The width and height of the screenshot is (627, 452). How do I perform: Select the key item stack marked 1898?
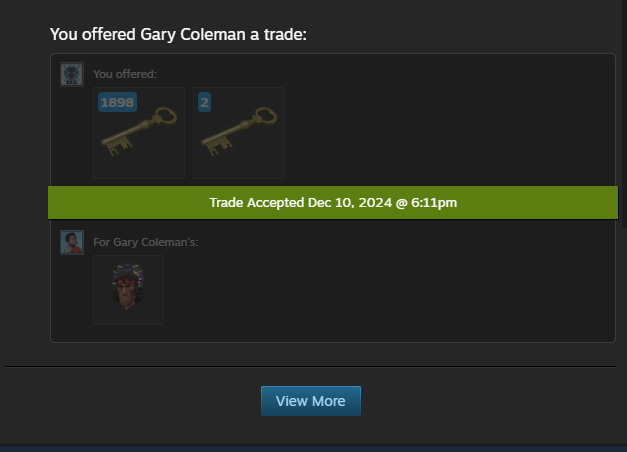pyautogui.click(x=139, y=133)
